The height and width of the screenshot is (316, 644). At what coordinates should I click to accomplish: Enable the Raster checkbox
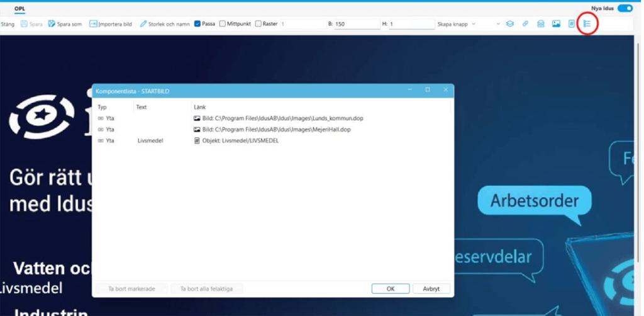258,24
